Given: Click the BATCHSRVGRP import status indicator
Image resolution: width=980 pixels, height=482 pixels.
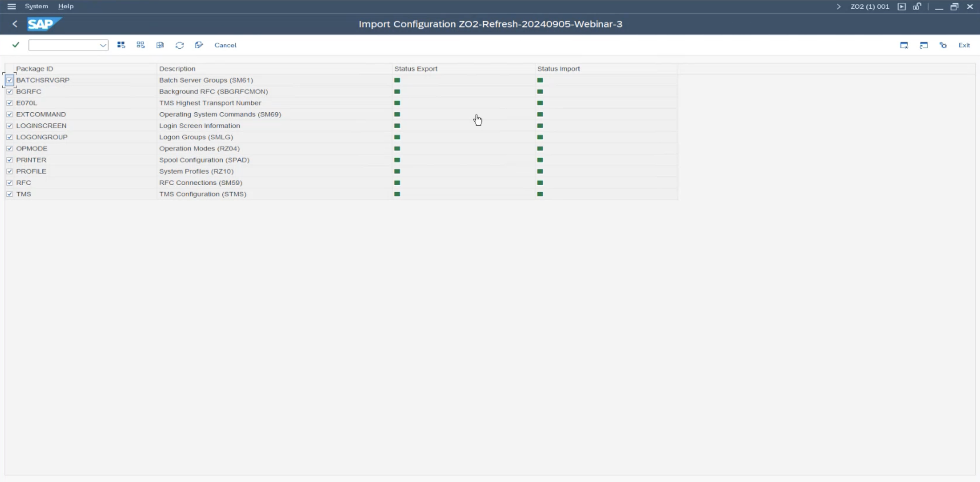Looking at the screenshot, I should (540, 80).
